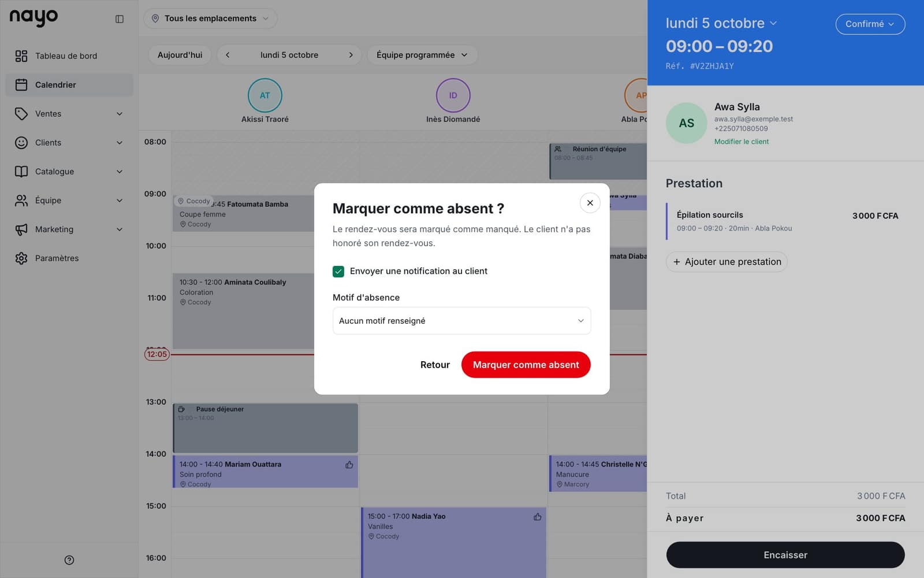Select Inès Diomandé ID avatar
Viewport: 924px width, 578px height.
tap(453, 95)
